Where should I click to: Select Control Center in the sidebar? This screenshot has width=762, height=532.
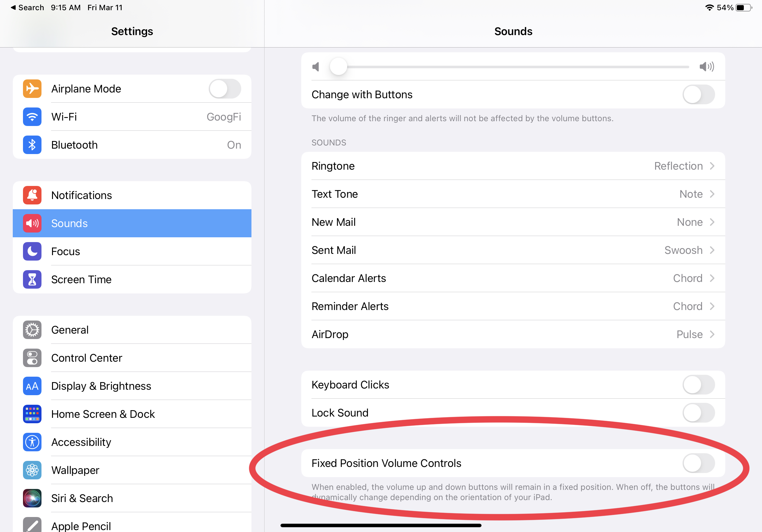pyautogui.click(x=86, y=358)
